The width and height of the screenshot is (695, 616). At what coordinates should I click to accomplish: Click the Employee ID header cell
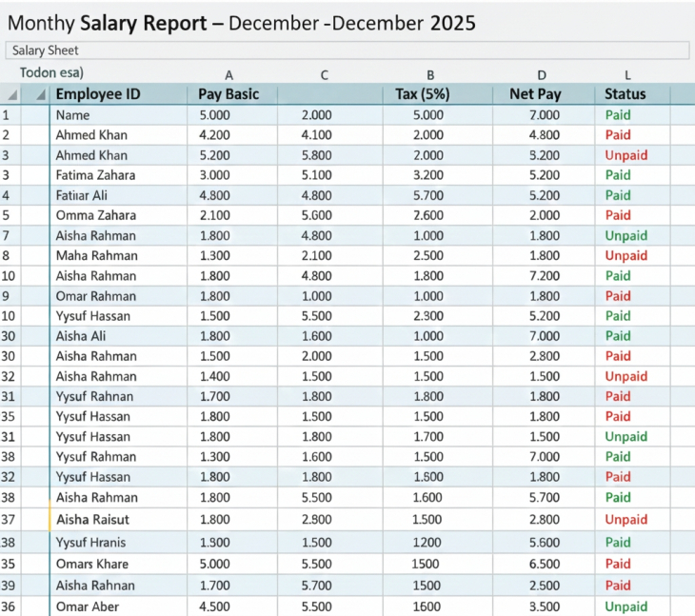[x=98, y=94]
